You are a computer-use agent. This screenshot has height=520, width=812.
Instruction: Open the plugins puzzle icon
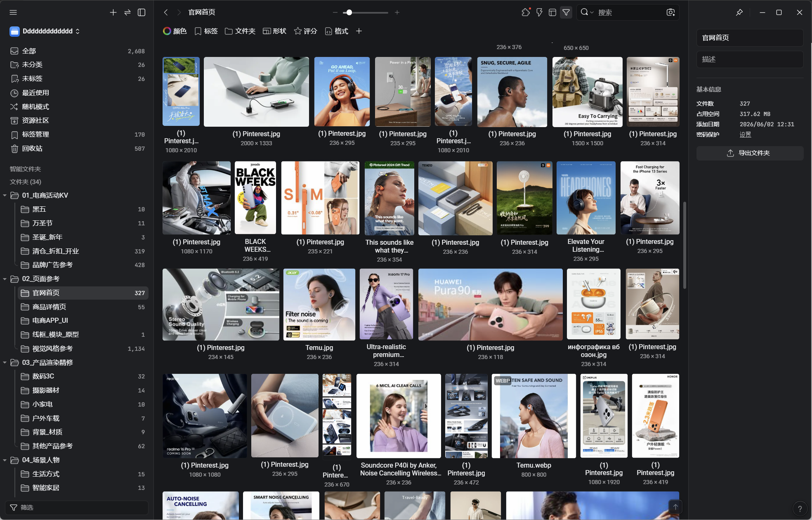pos(526,12)
